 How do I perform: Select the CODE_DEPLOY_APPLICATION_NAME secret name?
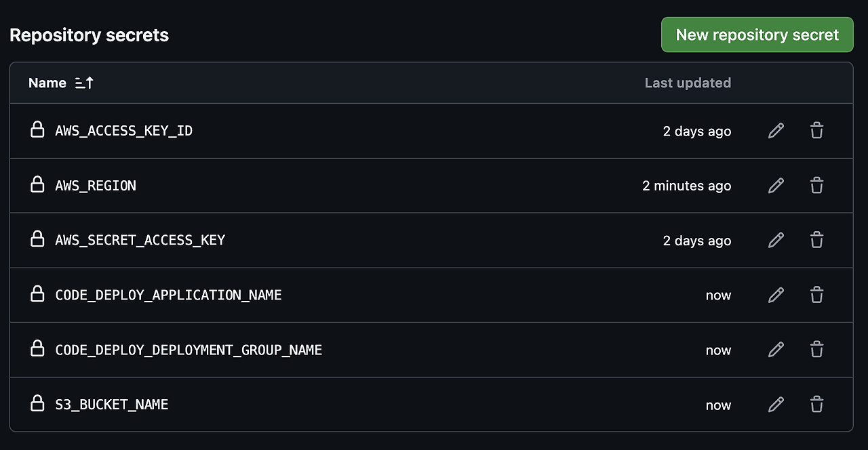tap(168, 295)
